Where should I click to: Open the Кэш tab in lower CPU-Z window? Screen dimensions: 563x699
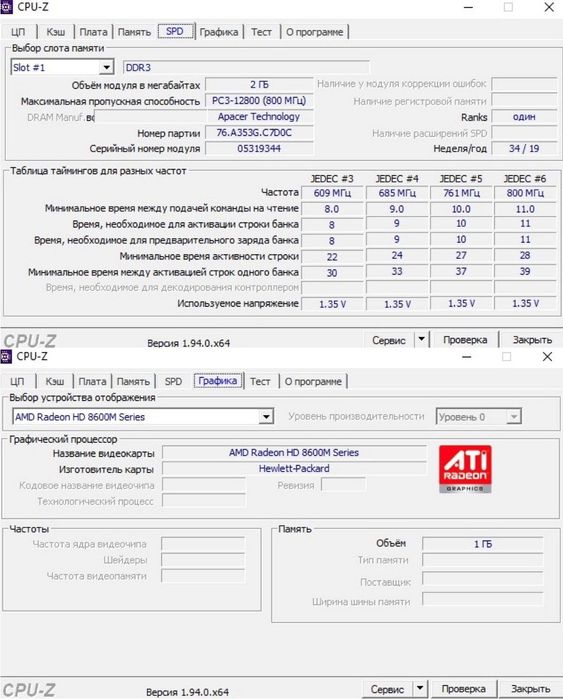point(55,382)
